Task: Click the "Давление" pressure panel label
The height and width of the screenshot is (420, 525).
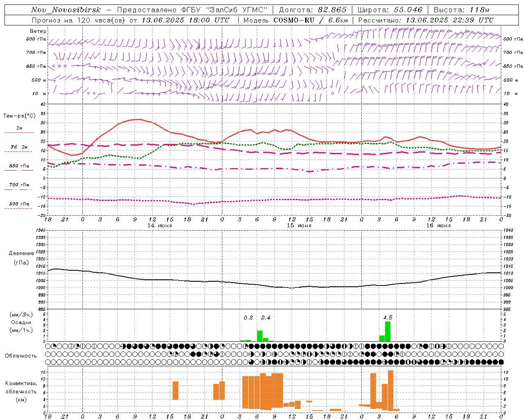Action: [x=21, y=253]
